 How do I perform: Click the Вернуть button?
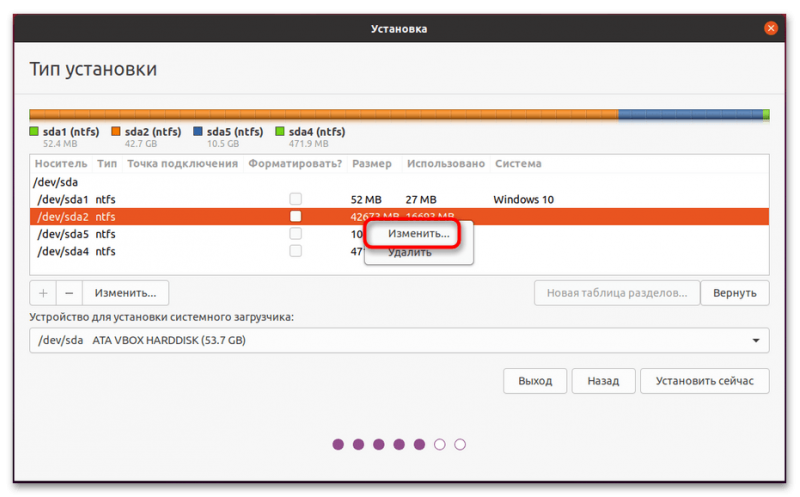click(735, 293)
